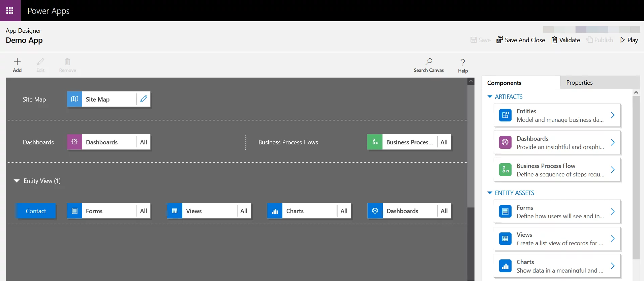
Task: Click Entities icon in Artifacts panel
Action: (x=505, y=115)
